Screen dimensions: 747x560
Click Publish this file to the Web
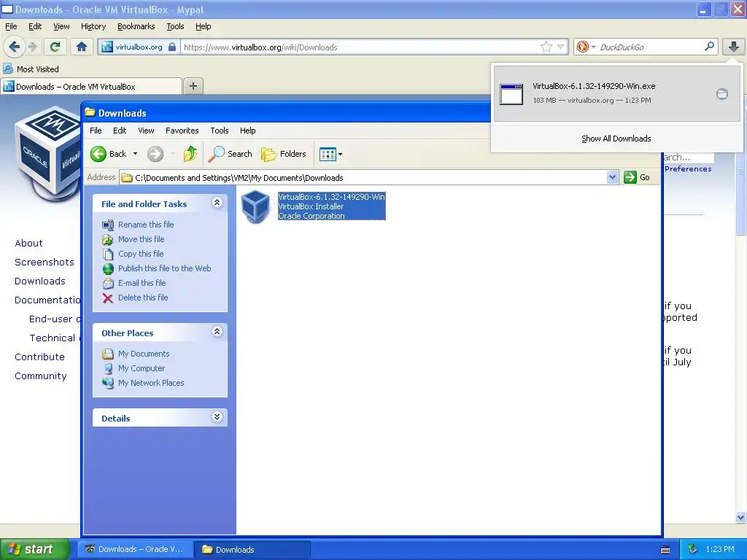point(164,268)
